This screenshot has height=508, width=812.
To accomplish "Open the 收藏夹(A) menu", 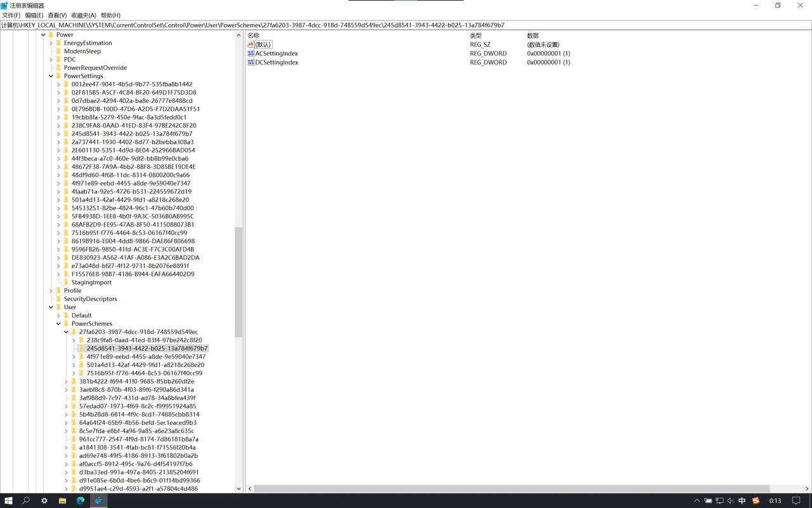I will [x=84, y=15].
